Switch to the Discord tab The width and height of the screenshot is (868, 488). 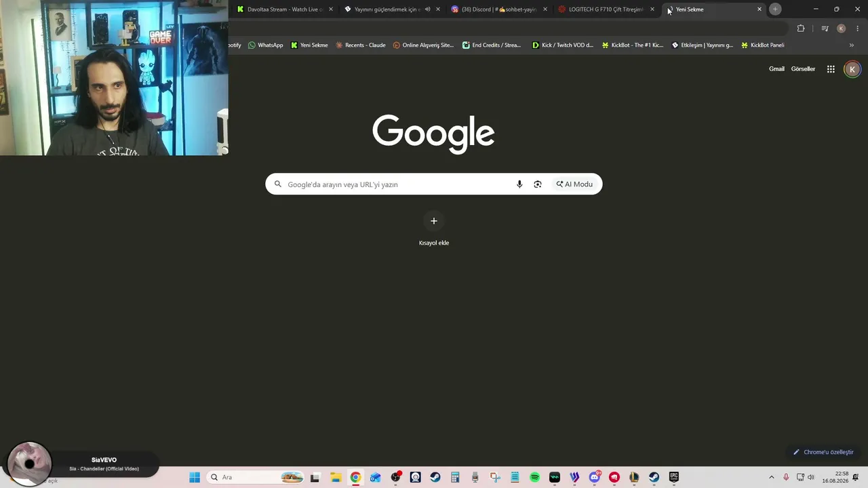(x=499, y=9)
